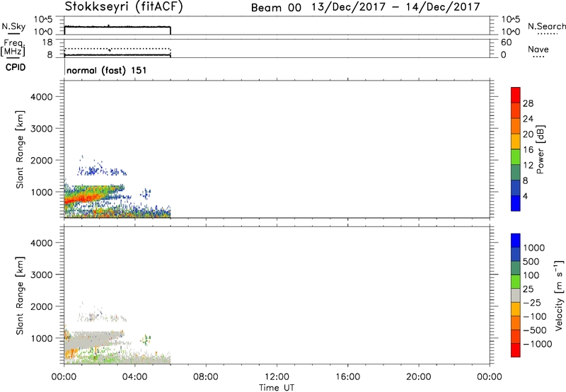The width and height of the screenshot is (566, 392).
Task: Click the "500" label on Velocity colorbar
Action: pos(531,262)
